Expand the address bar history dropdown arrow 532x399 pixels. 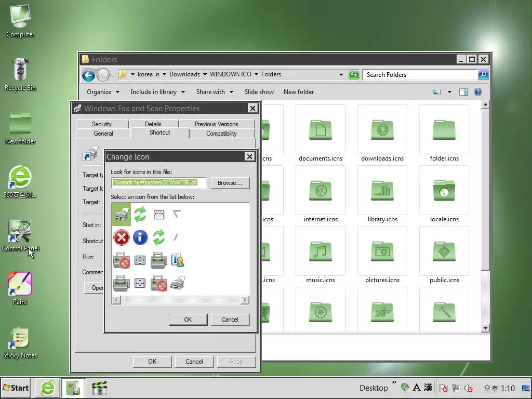click(341, 75)
